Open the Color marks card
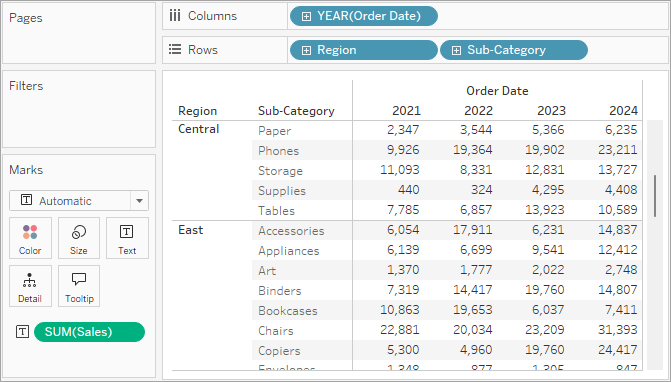 pos(30,238)
